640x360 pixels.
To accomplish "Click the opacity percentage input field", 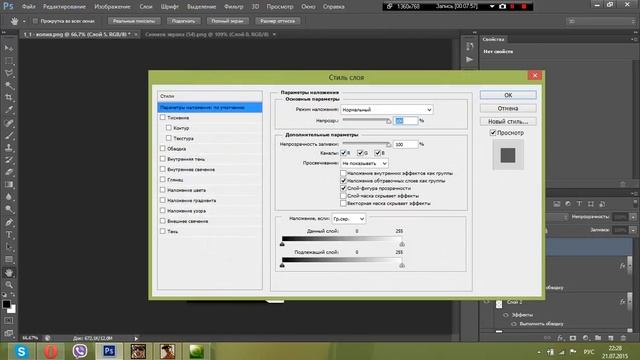I will tap(405, 121).
